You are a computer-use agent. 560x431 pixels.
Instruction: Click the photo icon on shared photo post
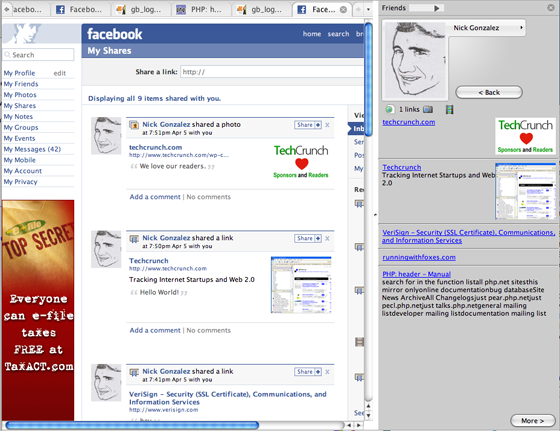[134, 125]
